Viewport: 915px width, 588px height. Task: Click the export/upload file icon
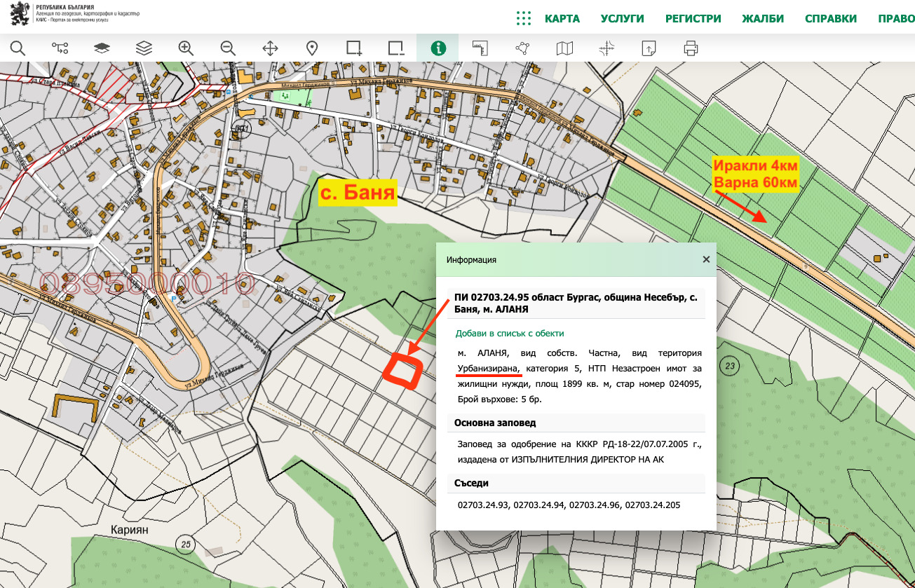click(x=649, y=48)
